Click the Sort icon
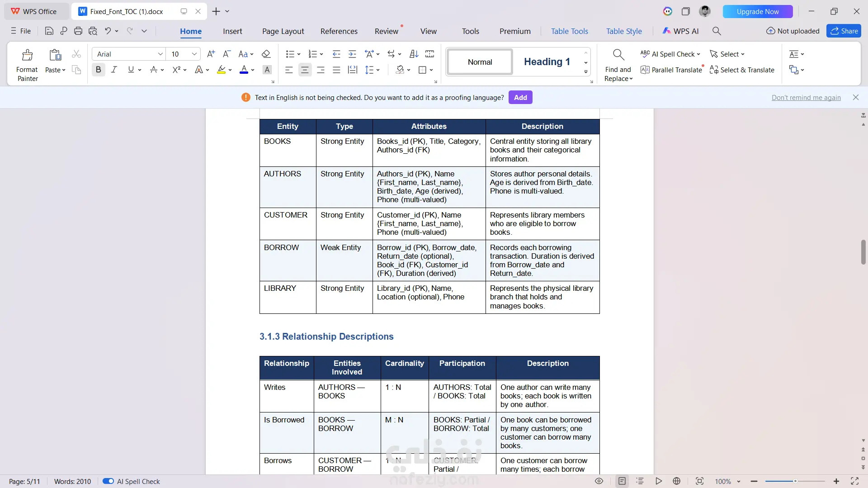 (x=414, y=54)
